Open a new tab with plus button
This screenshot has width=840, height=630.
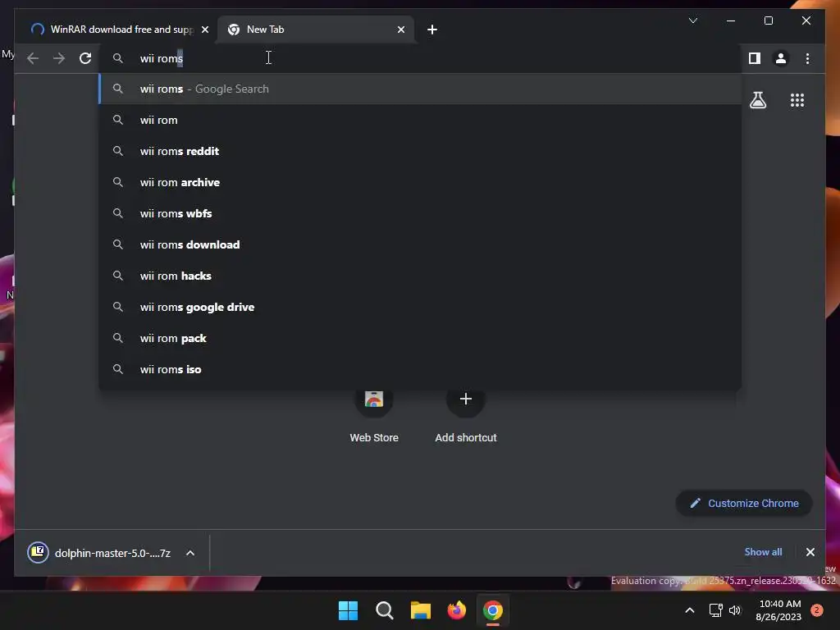(x=431, y=30)
